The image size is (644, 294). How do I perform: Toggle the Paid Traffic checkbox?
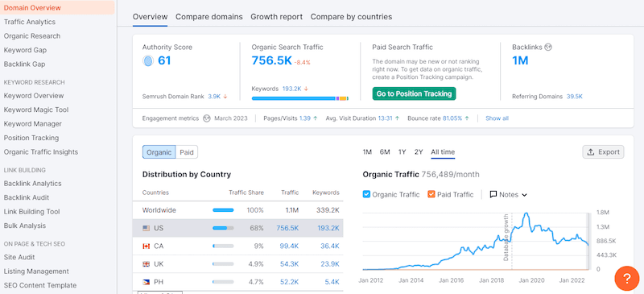[x=431, y=194]
